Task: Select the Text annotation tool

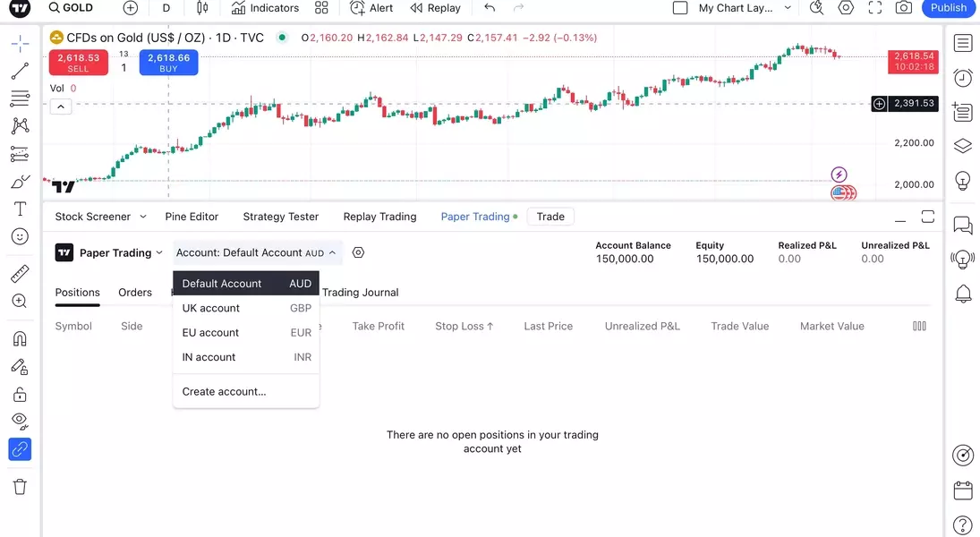Action: 20,209
